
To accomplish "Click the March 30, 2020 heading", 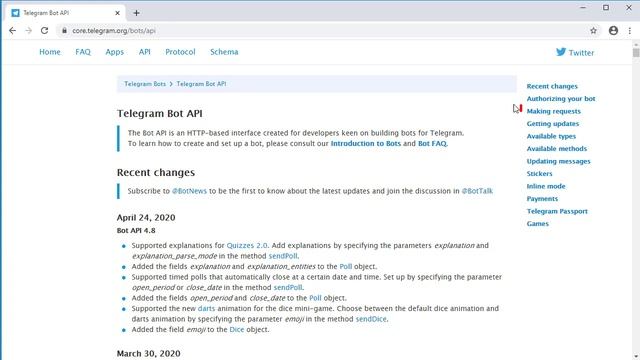I will [149, 353].
